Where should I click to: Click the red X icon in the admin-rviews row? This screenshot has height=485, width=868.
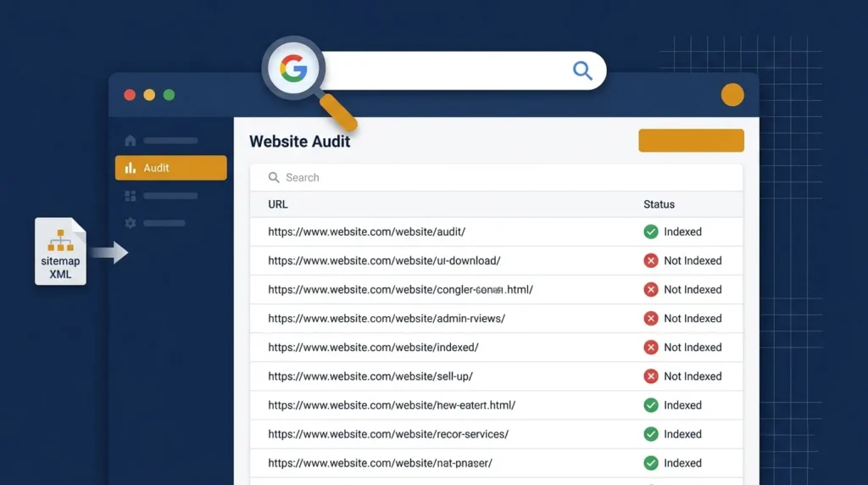tap(651, 318)
